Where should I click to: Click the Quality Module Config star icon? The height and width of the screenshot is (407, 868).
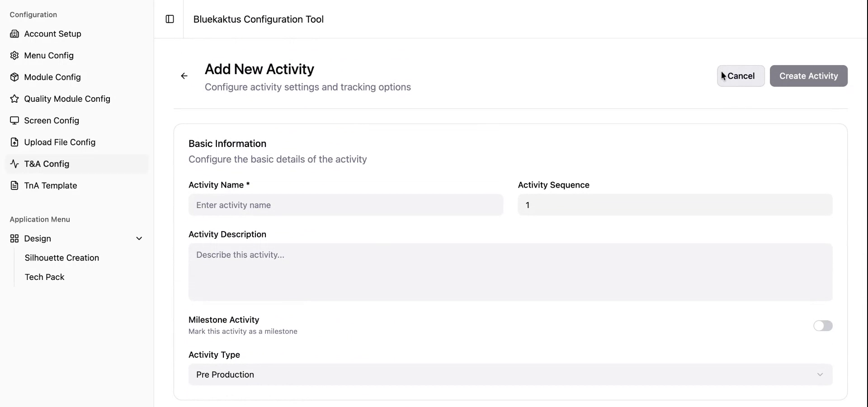coord(14,99)
